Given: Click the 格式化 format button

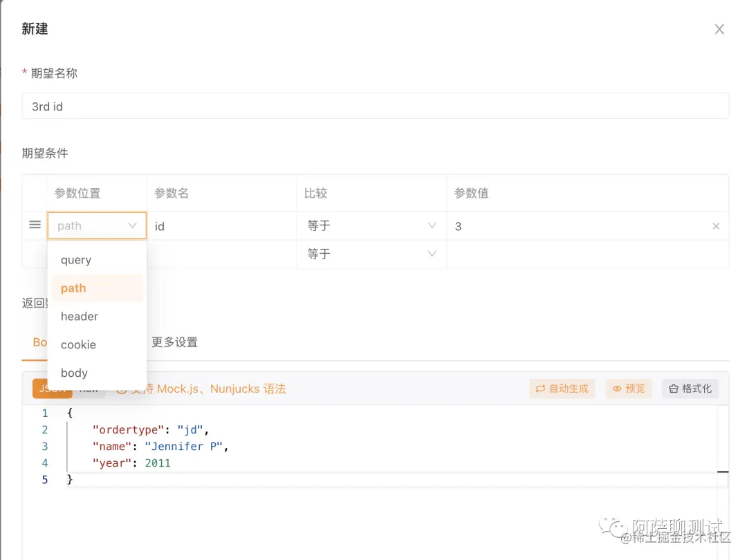Looking at the screenshot, I should pos(690,389).
